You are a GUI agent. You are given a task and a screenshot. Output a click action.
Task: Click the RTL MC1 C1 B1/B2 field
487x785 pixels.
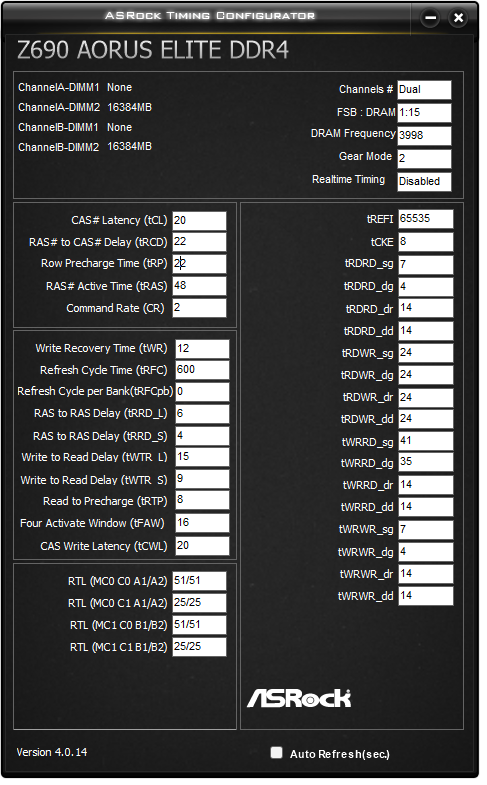click(x=199, y=647)
